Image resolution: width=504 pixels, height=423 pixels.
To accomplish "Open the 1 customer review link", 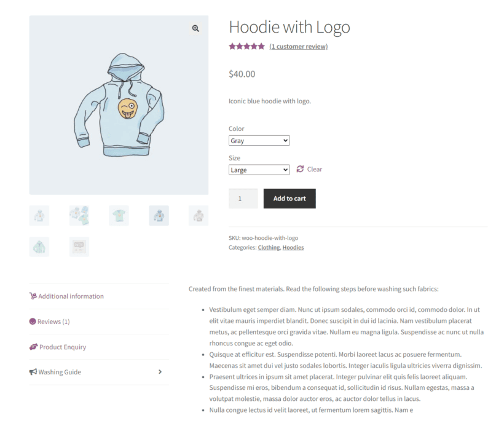I will 298,46.
